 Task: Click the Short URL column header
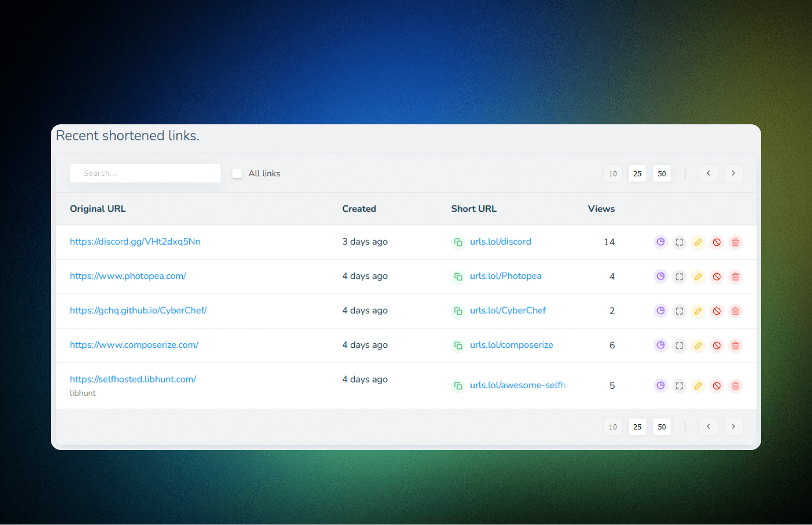coord(474,209)
